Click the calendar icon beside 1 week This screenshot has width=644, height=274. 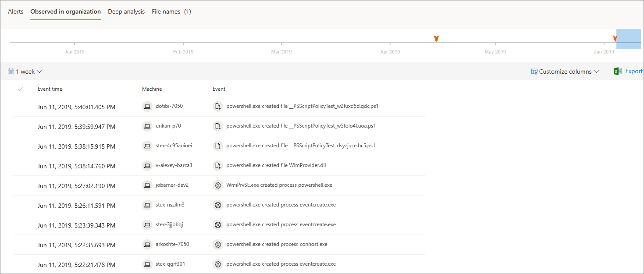pyautogui.click(x=11, y=71)
